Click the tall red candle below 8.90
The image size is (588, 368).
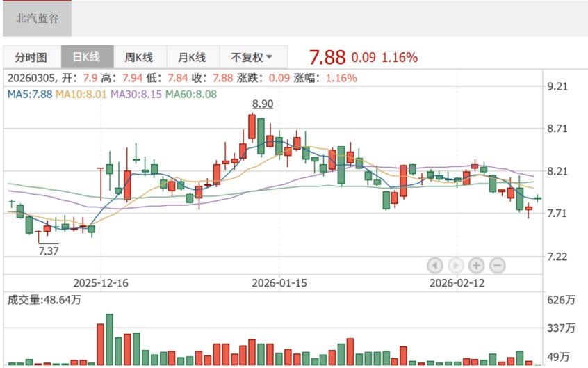click(252, 127)
